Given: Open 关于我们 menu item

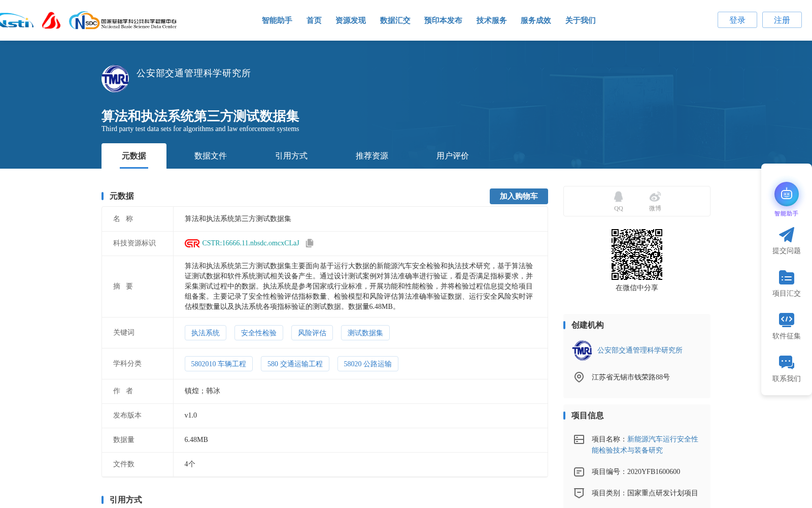Looking at the screenshot, I should click(x=580, y=20).
